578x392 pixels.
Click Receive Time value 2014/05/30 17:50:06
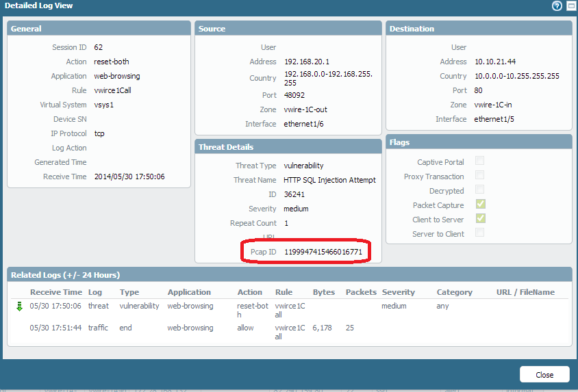coord(129,177)
